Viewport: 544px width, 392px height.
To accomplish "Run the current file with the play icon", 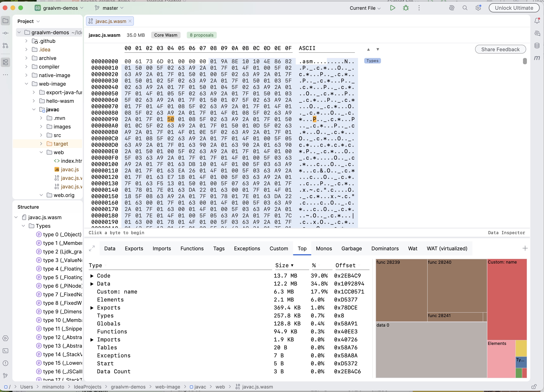I will click(393, 8).
